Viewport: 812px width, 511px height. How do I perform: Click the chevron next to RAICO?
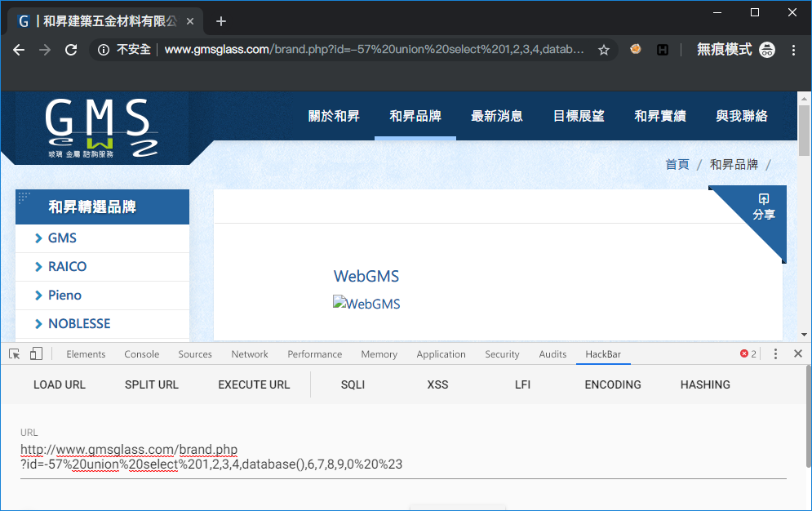click(x=38, y=267)
